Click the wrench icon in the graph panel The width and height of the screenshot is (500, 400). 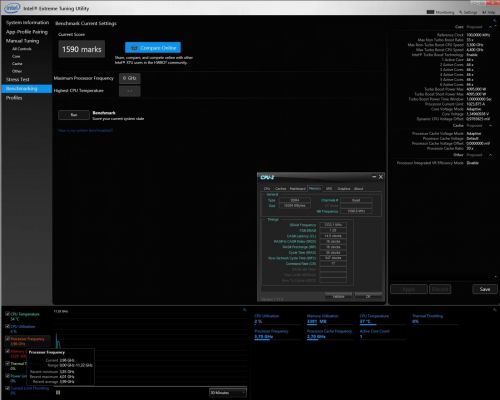(x=244, y=310)
